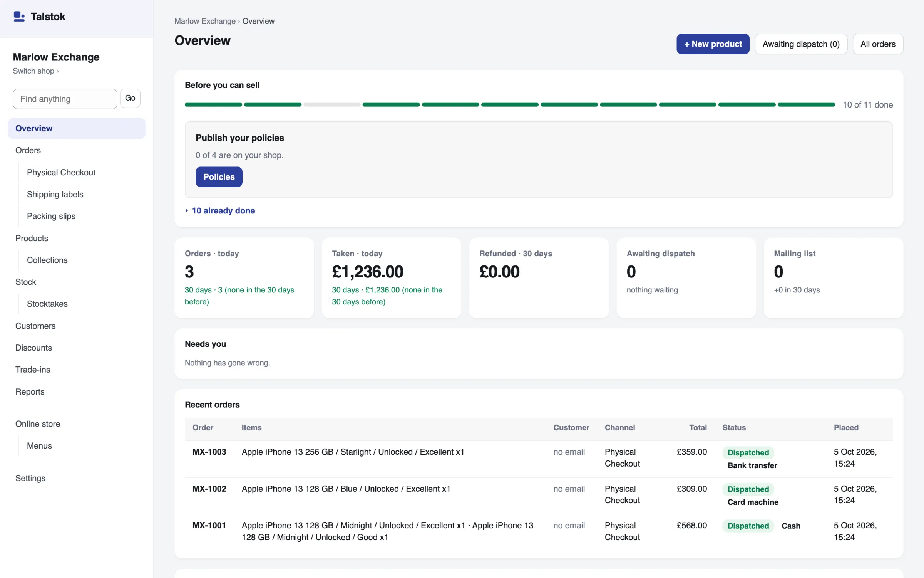Open order MX-1001
The width and height of the screenshot is (924, 578).
209,526
